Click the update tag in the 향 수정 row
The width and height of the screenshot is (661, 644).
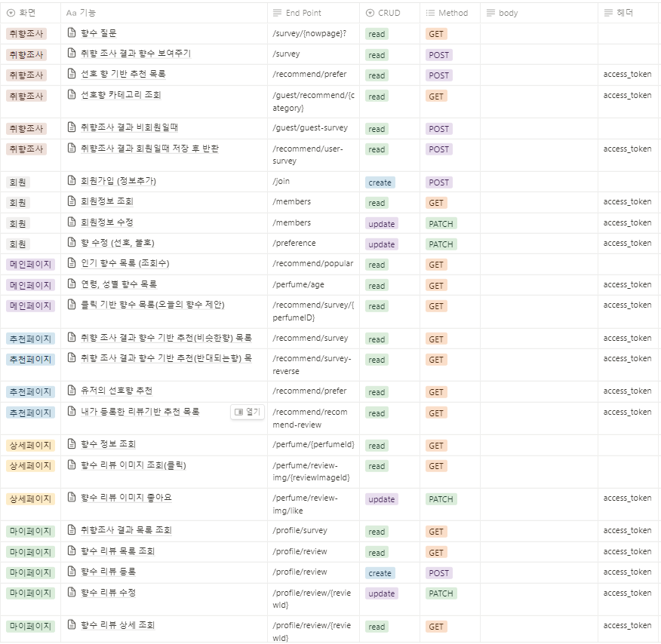tap(380, 244)
